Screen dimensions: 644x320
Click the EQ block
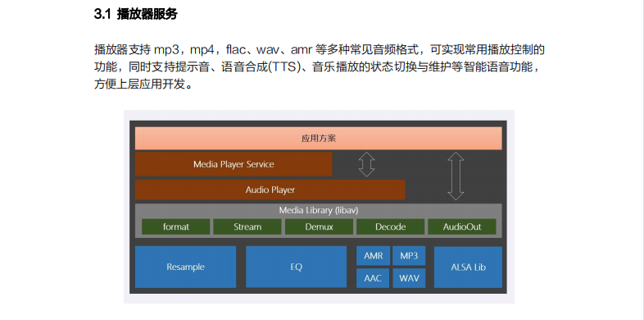pos(296,267)
